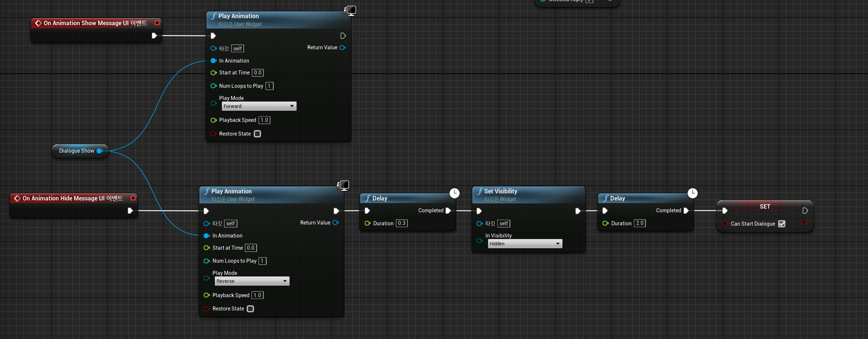Enable Restore State on forward Play Animation node
The height and width of the screenshot is (339, 868).
point(257,134)
